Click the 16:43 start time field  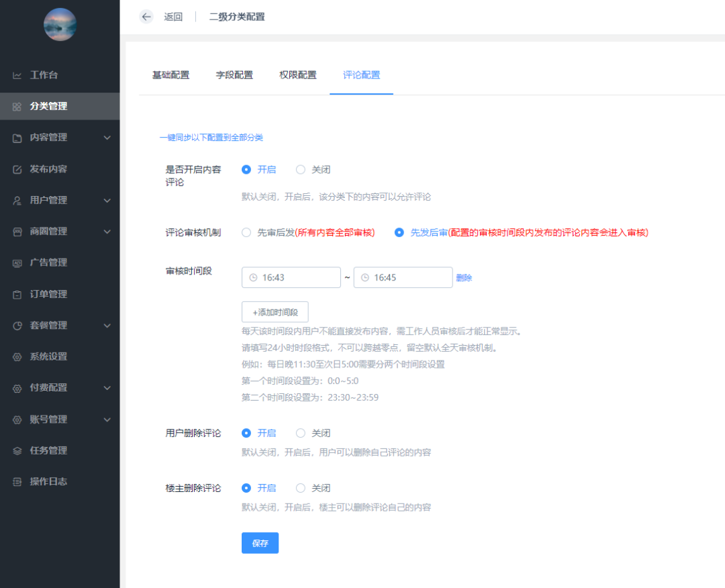pyautogui.click(x=291, y=277)
